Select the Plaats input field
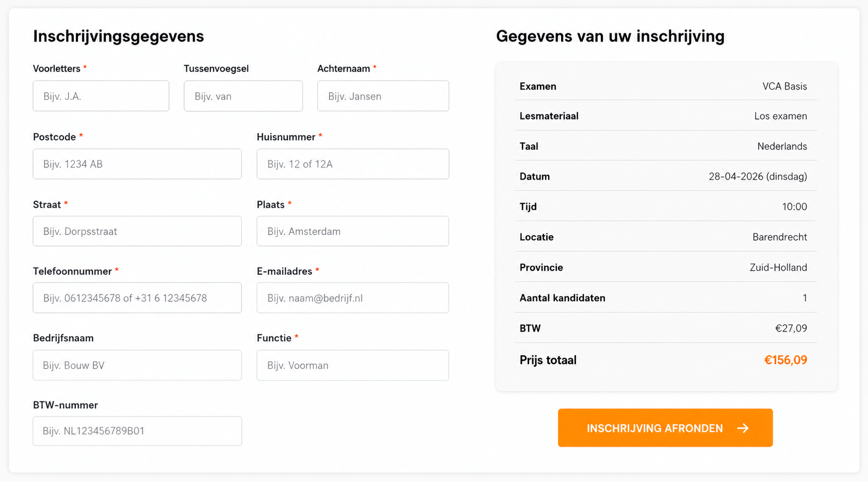The height and width of the screenshot is (482, 868). [353, 231]
